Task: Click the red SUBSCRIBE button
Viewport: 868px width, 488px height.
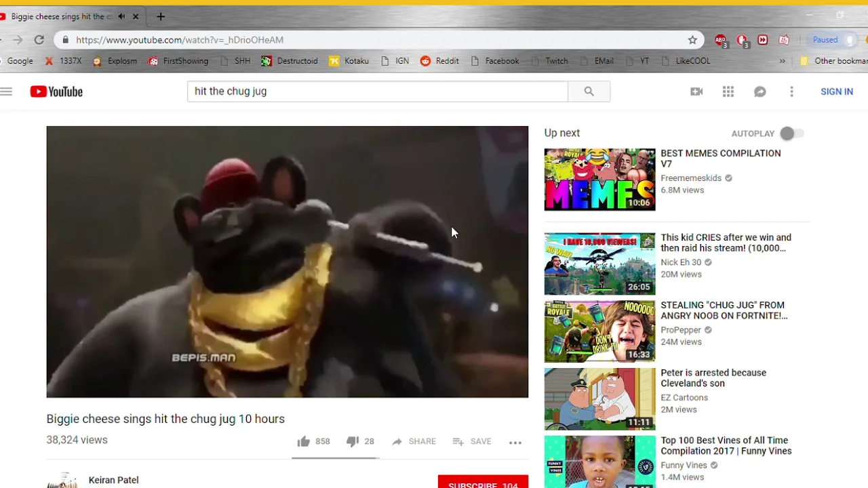Action: click(483, 482)
